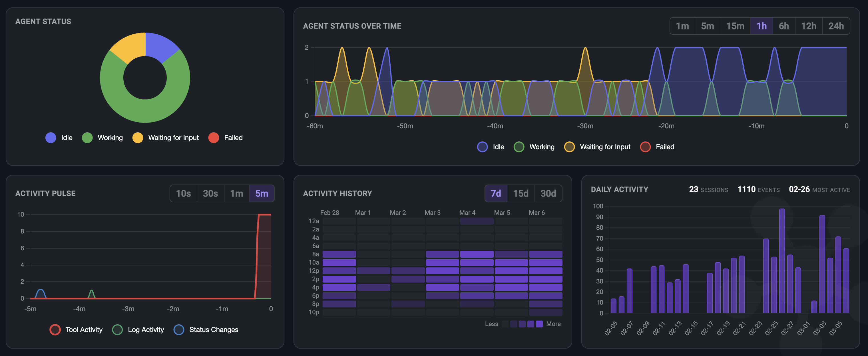The height and width of the screenshot is (356, 868).
Task: Hide Waiting for Input in donut legend
Action: point(138,137)
